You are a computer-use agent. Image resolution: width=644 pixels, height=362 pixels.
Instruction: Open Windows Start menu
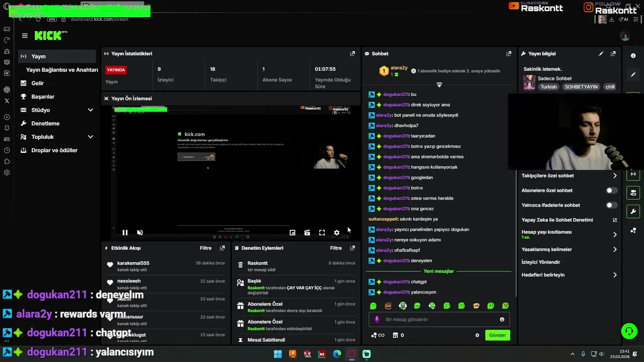tap(278, 354)
